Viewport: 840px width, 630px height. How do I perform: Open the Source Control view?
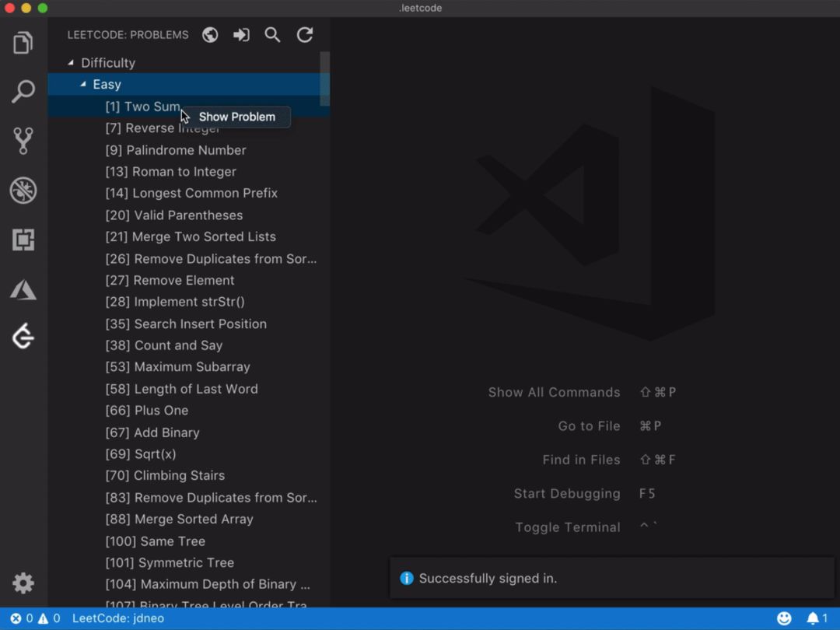point(23,141)
